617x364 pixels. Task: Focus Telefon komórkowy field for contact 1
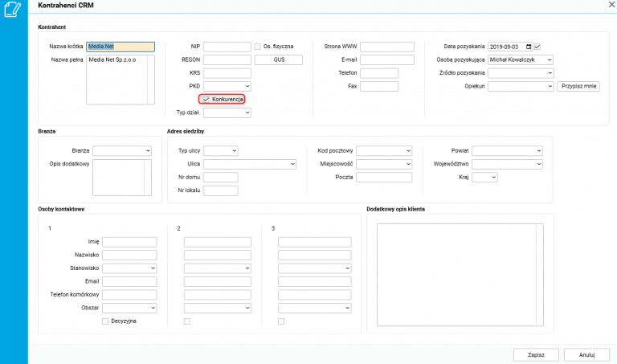(x=129, y=295)
